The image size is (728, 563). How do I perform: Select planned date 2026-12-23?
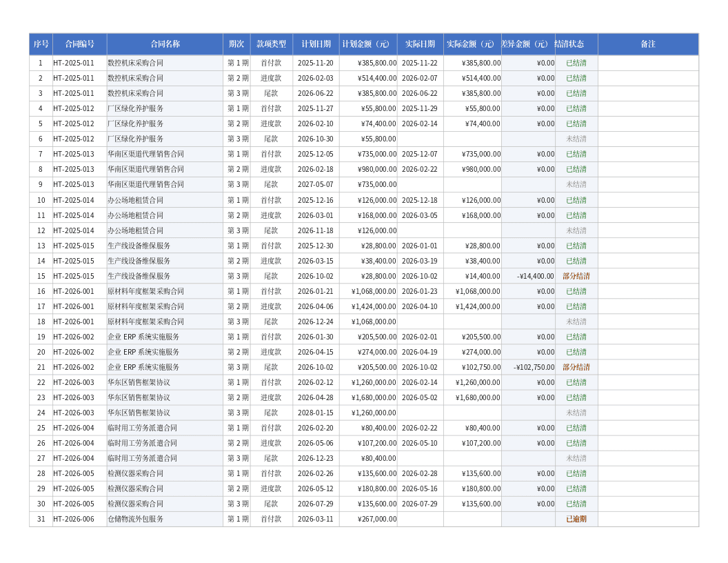pos(316,458)
